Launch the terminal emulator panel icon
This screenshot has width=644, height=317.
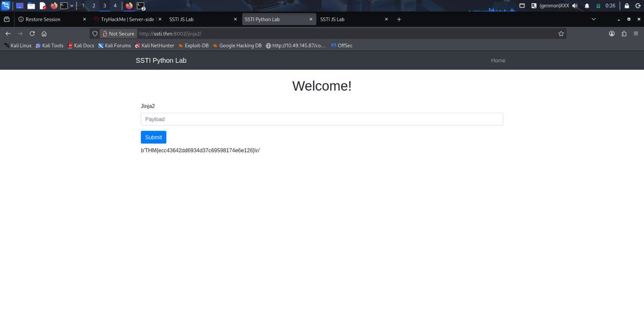coord(64,6)
